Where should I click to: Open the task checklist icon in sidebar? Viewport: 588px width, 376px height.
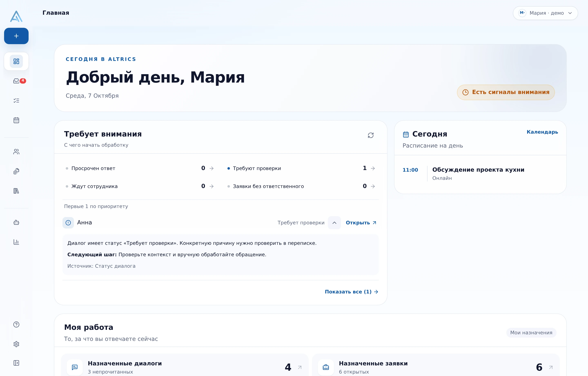click(16, 101)
